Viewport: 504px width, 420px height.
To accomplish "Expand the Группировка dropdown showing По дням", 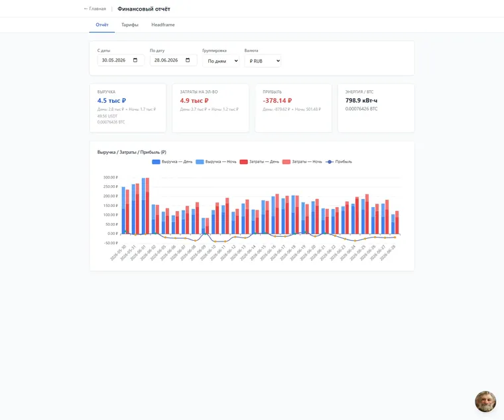I will 221,61.
